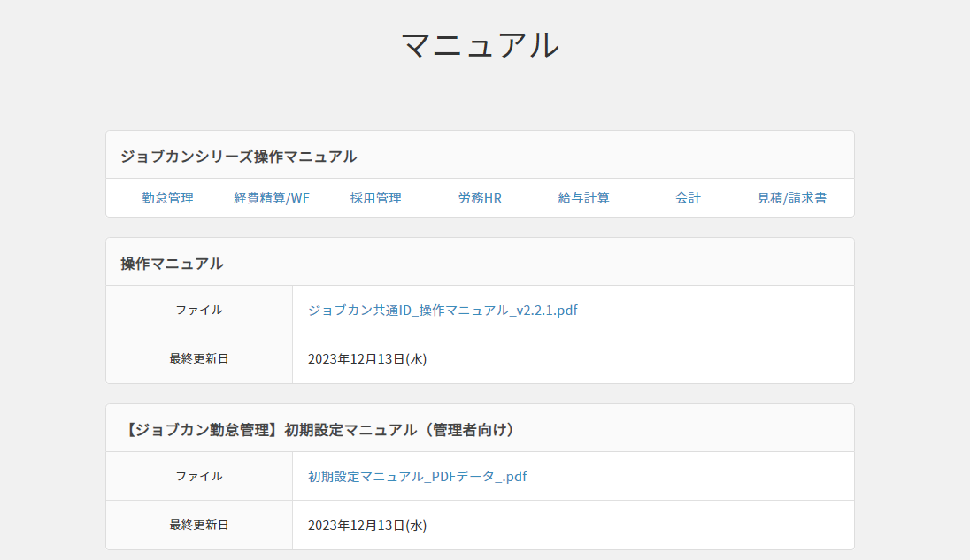The width and height of the screenshot is (970, 560).
Task: Click the update date in 操作マニュアル table
Action: [367, 359]
